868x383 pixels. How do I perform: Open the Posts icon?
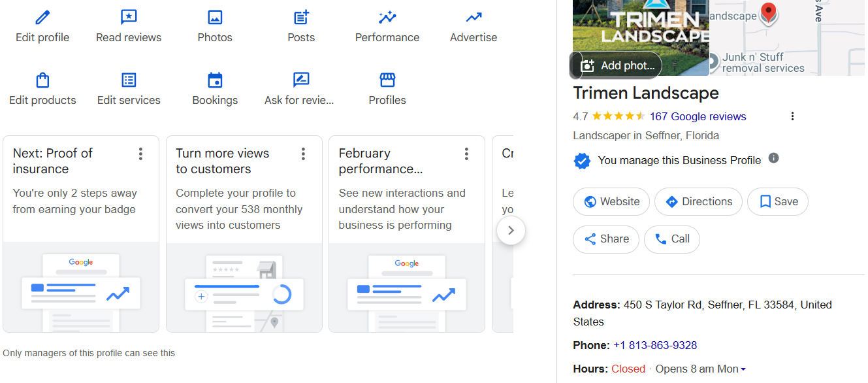point(301,17)
